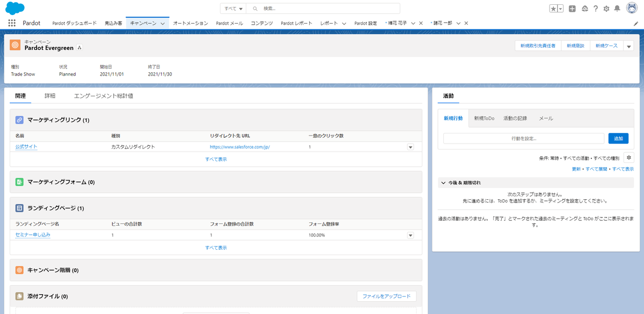The image size is (644, 314).
Task: Click the キャンペーン階層 section icon
Action: point(19,270)
